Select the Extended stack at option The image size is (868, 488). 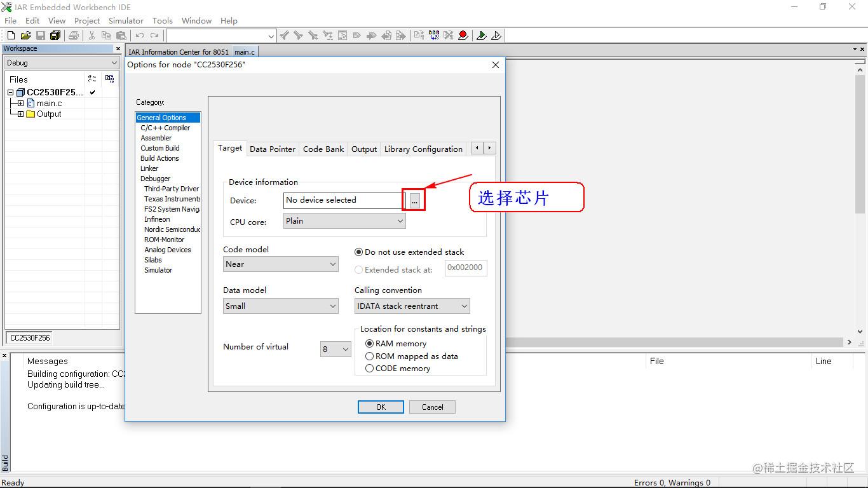tap(358, 270)
